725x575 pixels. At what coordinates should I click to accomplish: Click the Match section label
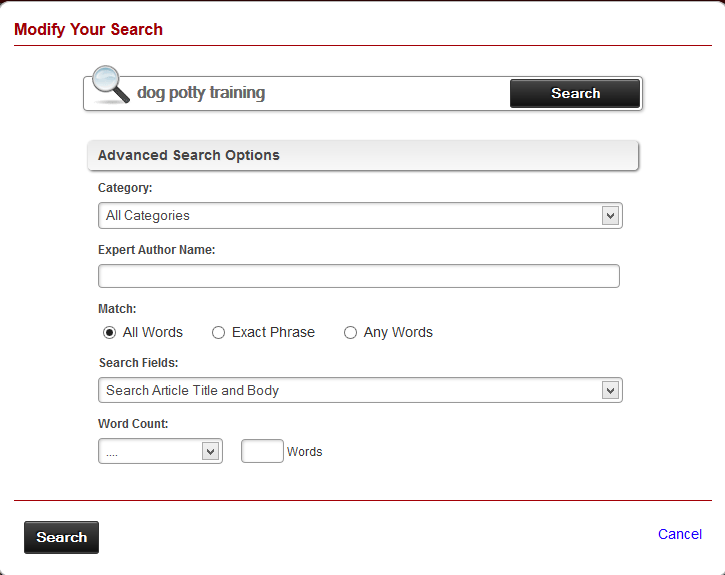click(x=117, y=309)
